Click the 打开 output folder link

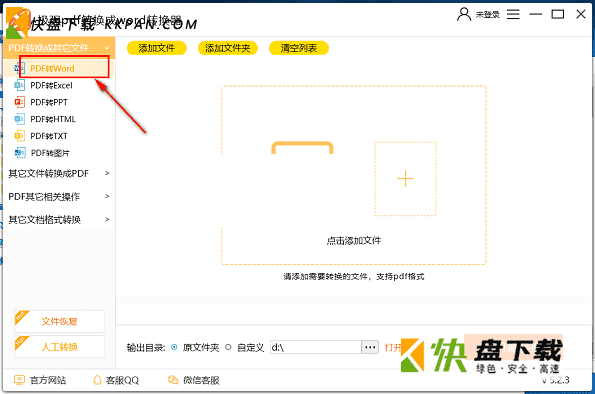click(x=393, y=347)
